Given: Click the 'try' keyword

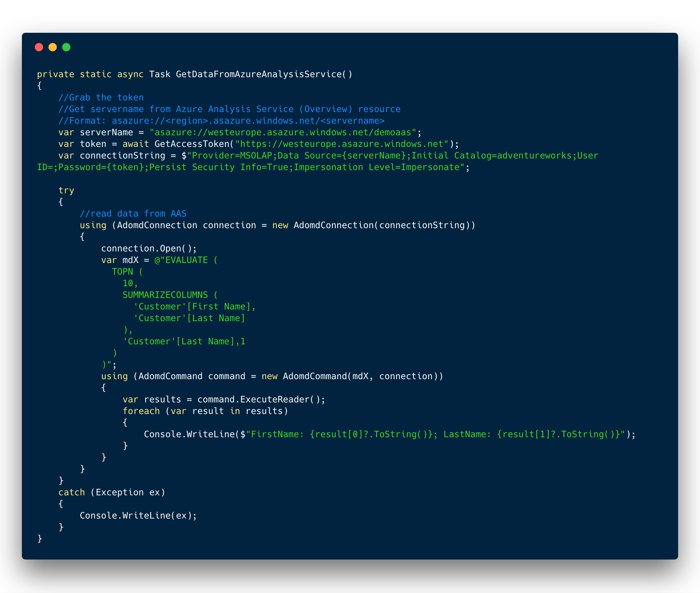Looking at the screenshot, I should [x=66, y=190].
